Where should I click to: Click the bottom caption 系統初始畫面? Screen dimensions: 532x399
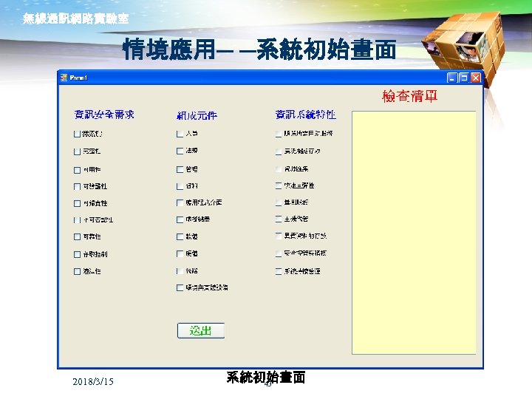[x=266, y=378]
